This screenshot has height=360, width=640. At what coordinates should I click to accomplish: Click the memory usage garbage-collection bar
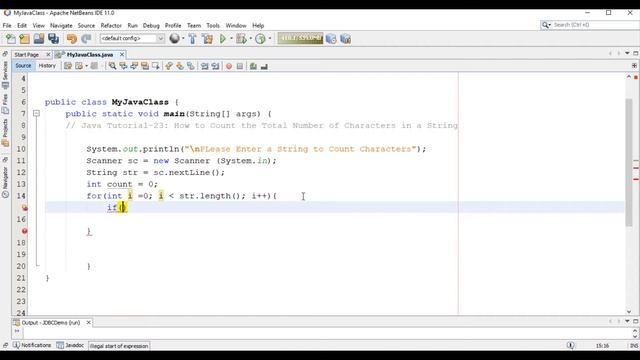[300, 38]
